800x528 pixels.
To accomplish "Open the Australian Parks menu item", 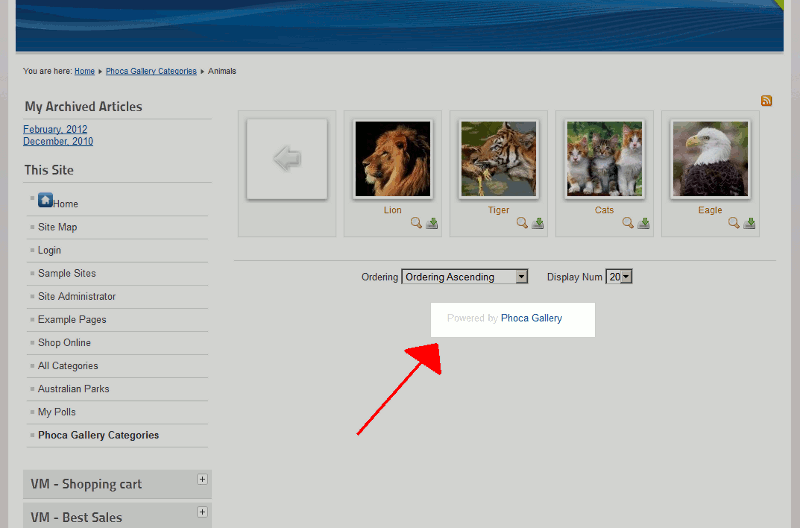I will tap(73, 388).
